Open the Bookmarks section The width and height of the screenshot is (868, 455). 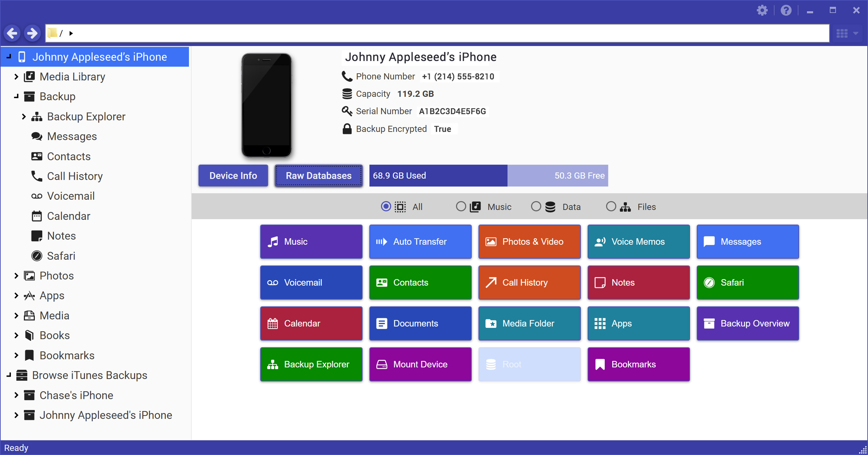pyautogui.click(x=639, y=364)
